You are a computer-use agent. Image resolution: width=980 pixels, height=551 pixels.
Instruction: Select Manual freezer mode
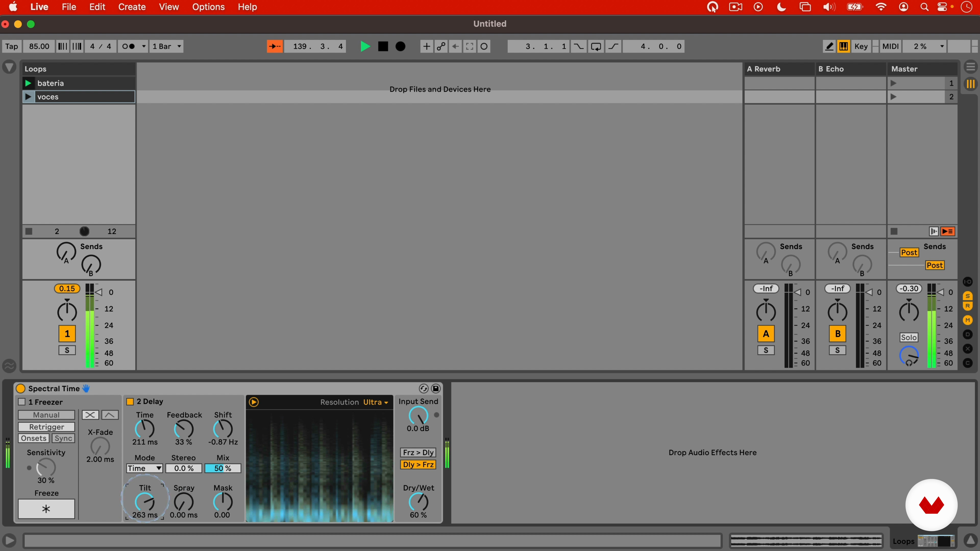tap(46, 415)
